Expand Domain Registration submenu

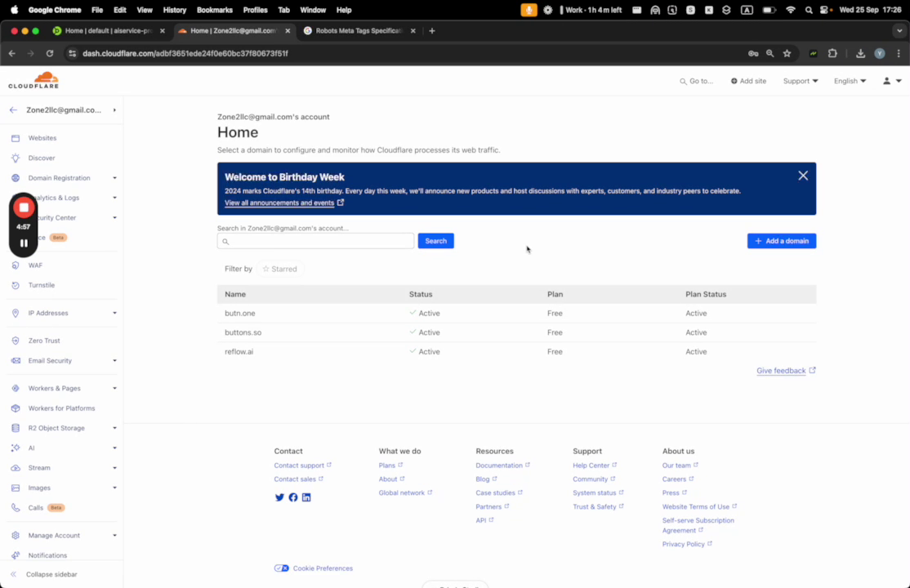click(x=114, y=177)
